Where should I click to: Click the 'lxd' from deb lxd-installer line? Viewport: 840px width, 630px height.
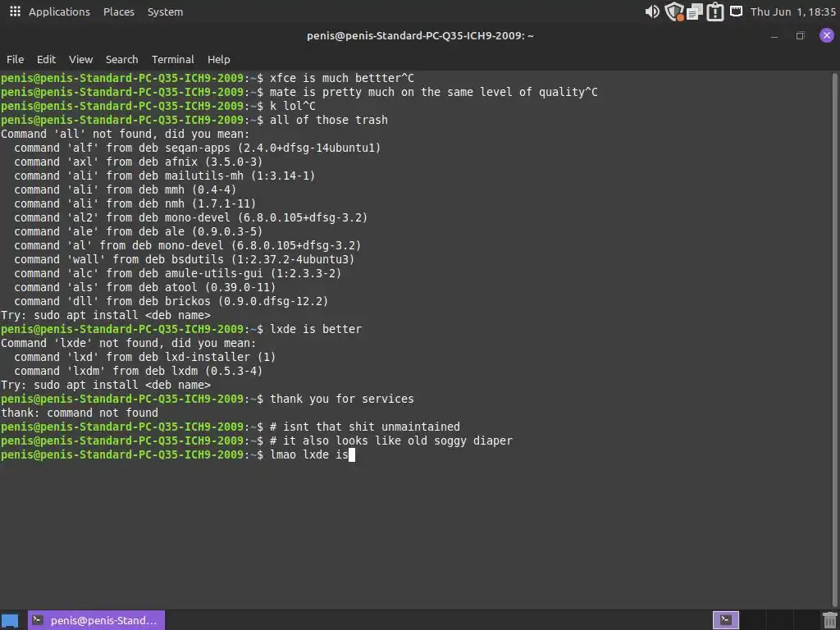coord(144,357)
